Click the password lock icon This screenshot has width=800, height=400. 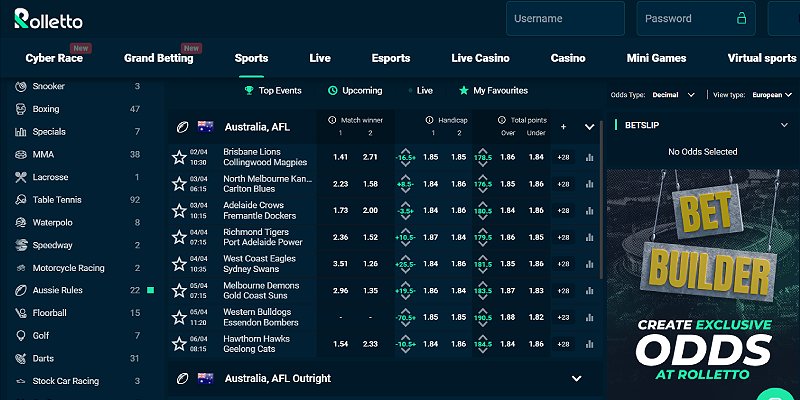point(741,18)
